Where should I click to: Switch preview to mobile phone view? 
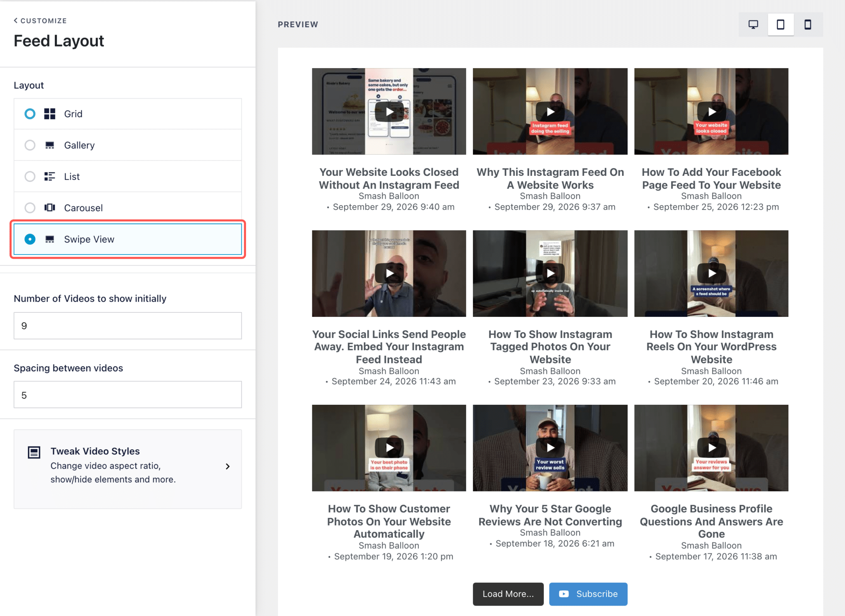coord(807,25)
